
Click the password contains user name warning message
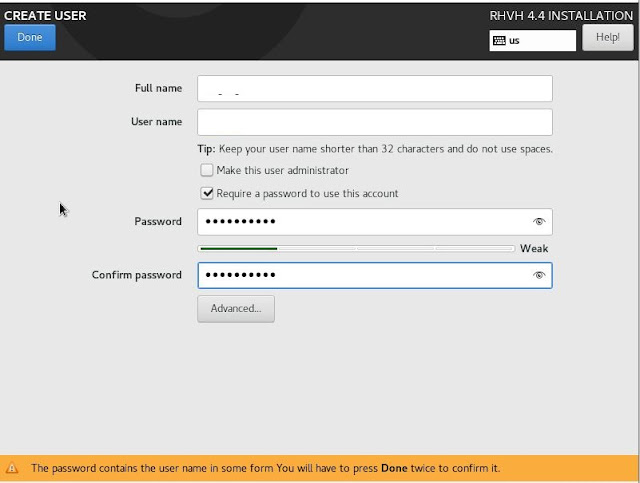coord(265,468)
